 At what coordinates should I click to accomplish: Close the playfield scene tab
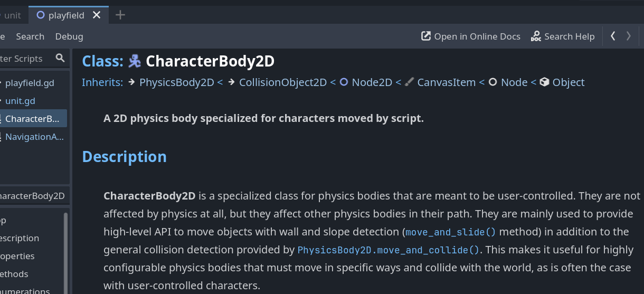pos(97,15)
